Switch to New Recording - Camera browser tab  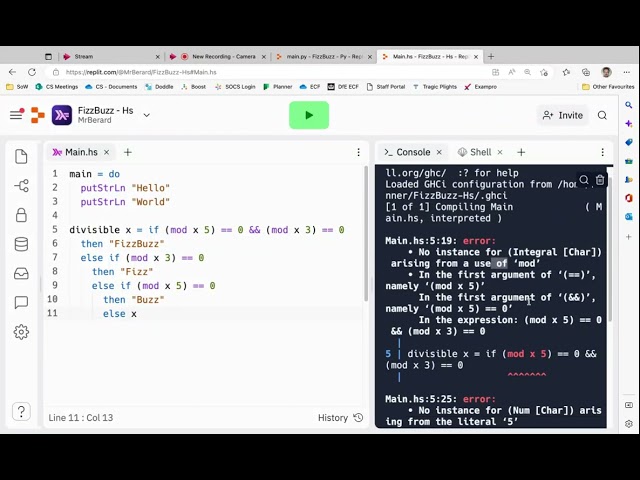(x=217, y=57)
